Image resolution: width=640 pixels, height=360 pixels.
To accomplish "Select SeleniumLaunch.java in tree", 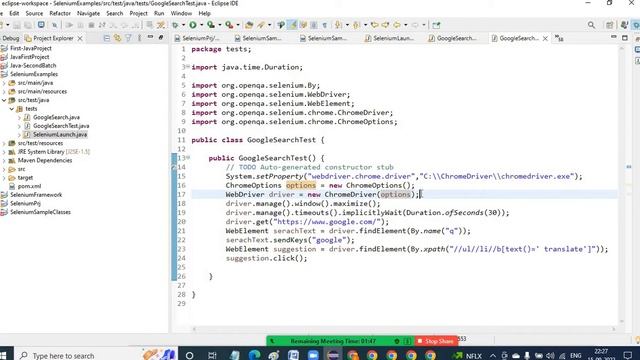I will (60, 135).
